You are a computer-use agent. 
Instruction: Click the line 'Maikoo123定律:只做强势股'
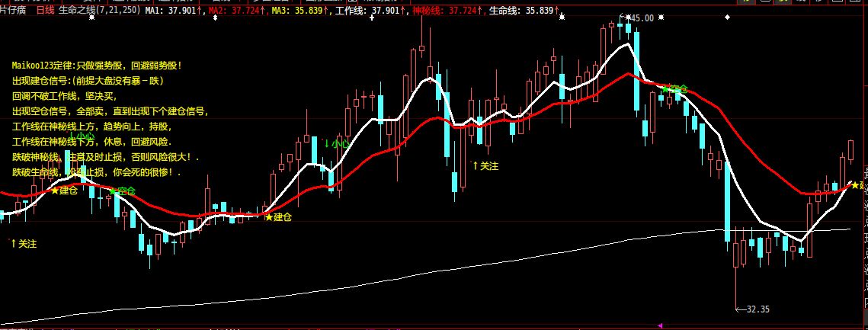point(97,66)
